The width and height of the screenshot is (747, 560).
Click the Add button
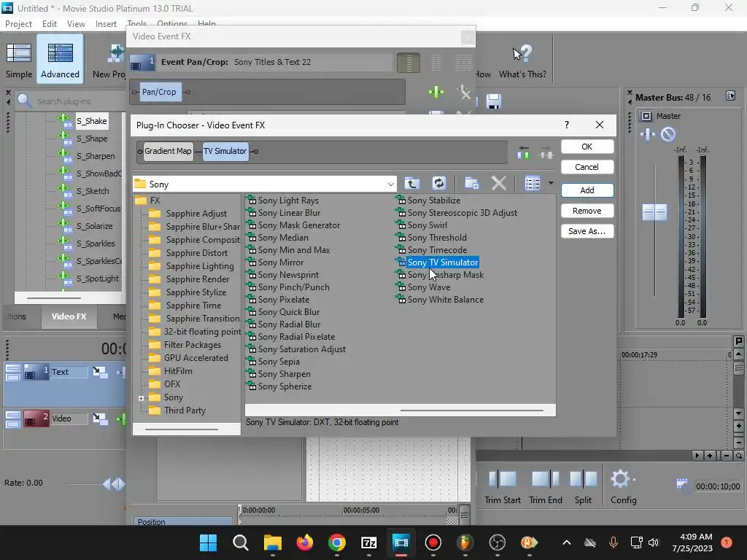tap(587, 190)
